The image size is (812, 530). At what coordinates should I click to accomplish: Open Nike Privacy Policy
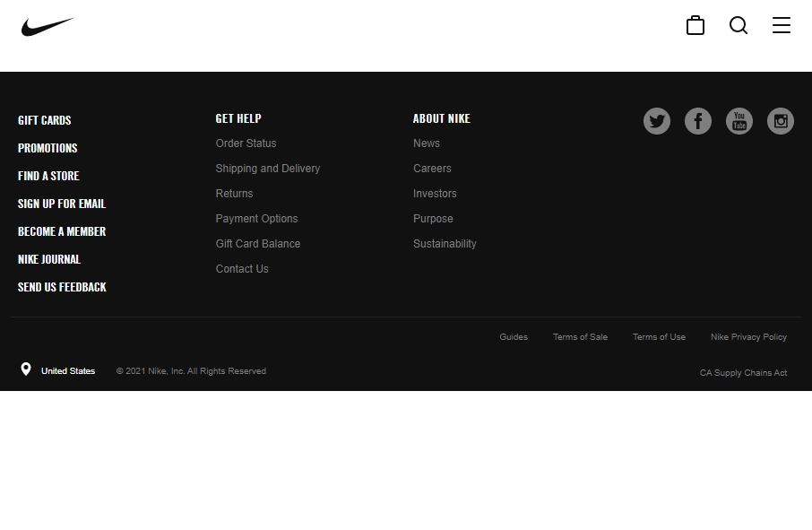[x=748, y=337]
